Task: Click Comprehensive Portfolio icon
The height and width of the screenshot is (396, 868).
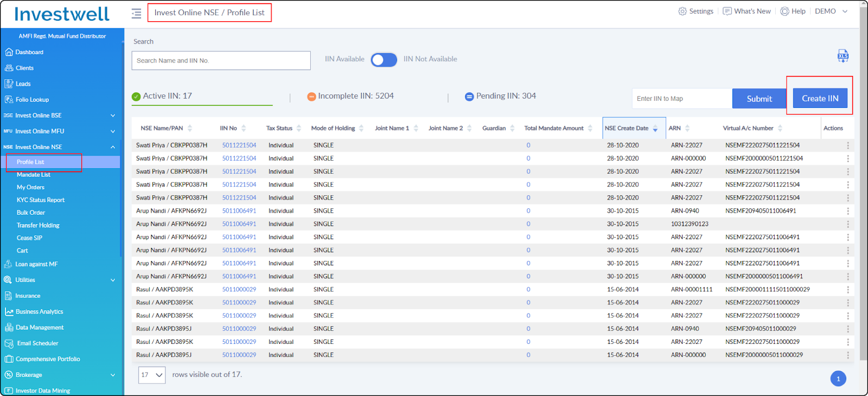Action: pos(9,359)
